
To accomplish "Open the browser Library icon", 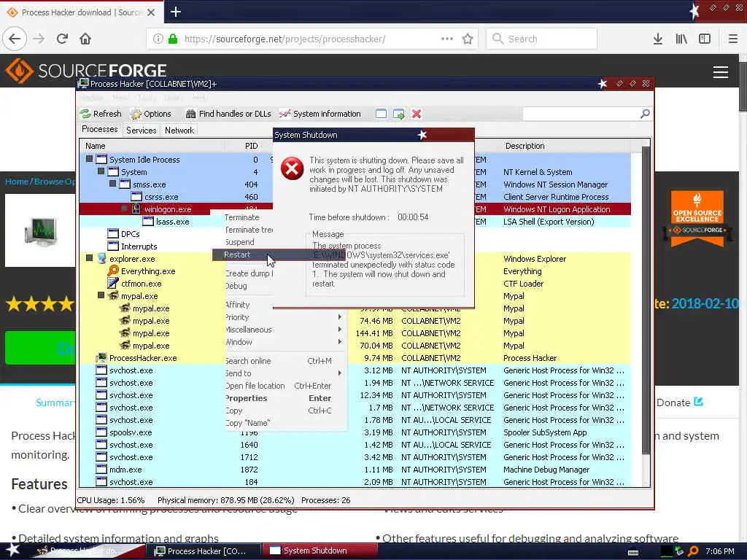I will [681, 39].
